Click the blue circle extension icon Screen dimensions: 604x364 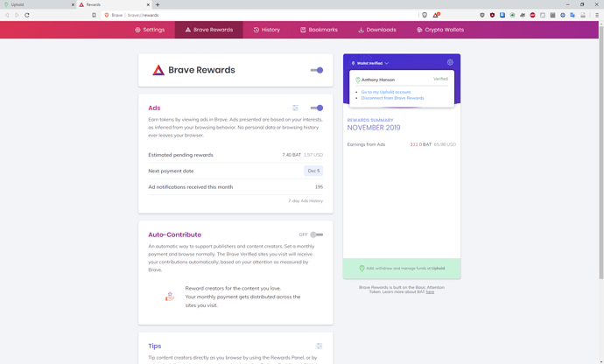tap(562, 15)
